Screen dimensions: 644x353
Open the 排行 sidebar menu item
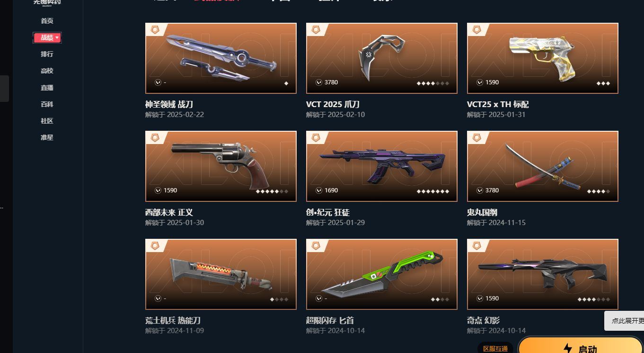pos(47,54)
